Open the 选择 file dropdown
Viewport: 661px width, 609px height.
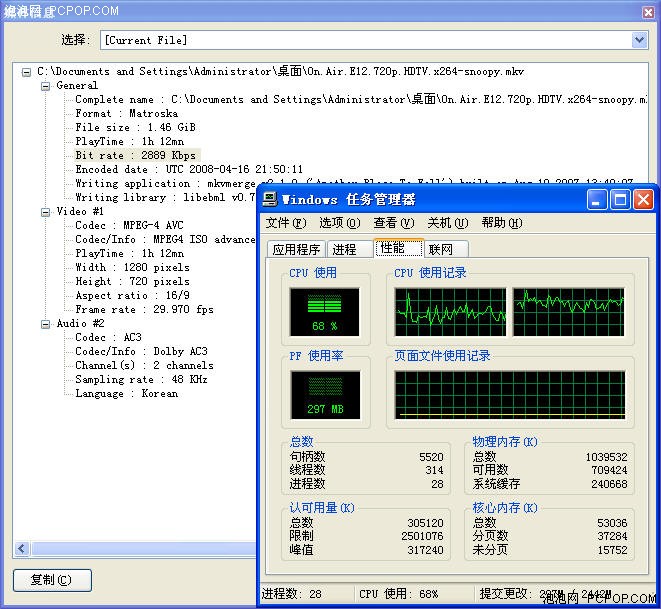640,40
